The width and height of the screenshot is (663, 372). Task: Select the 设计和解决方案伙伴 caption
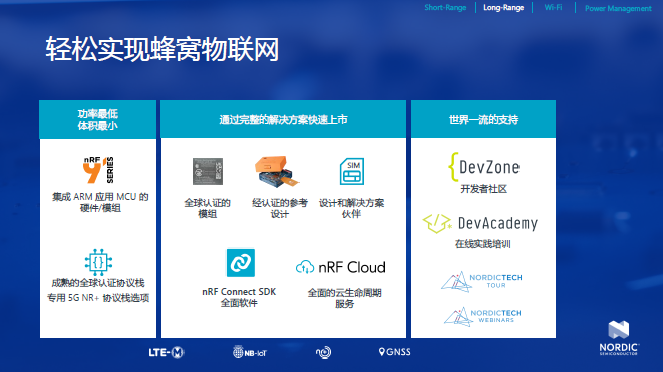point(351,208)
